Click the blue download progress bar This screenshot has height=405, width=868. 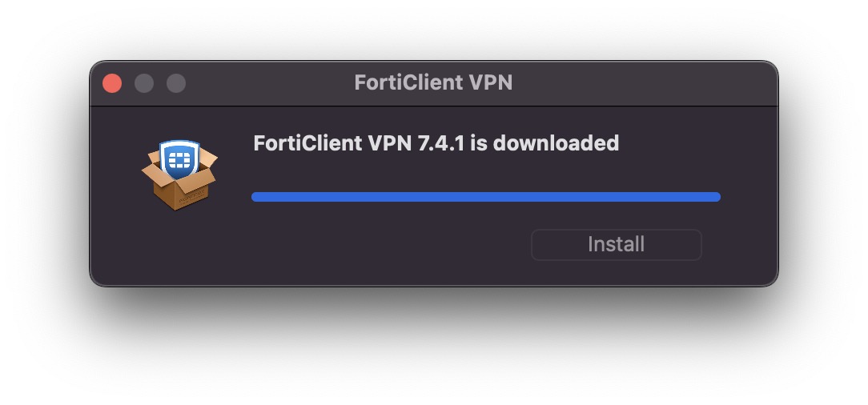tap(486, 197)
